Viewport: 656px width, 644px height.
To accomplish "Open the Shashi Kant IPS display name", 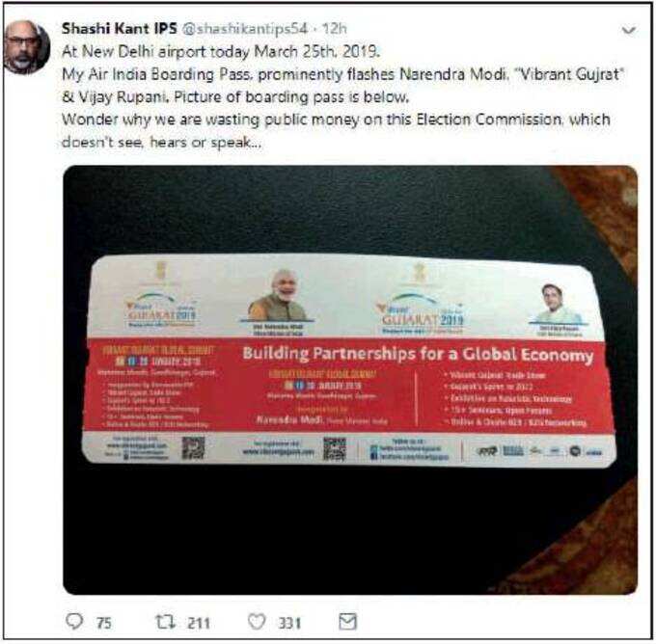I will 120,28.
